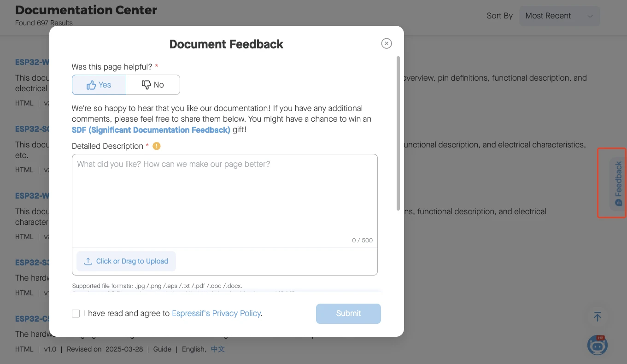Click inside the feedback description text area
The image size is (627, 364).
[x=224, y=198]
